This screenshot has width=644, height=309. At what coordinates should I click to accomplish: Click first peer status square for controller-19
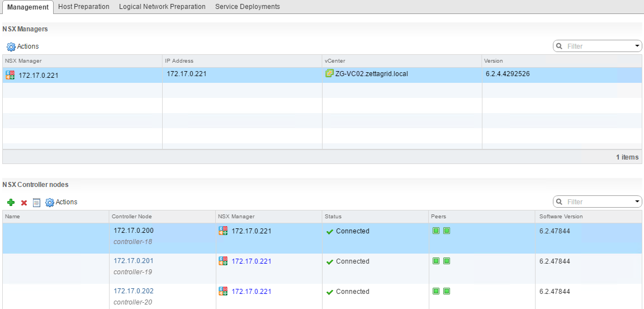coord(436,261)
